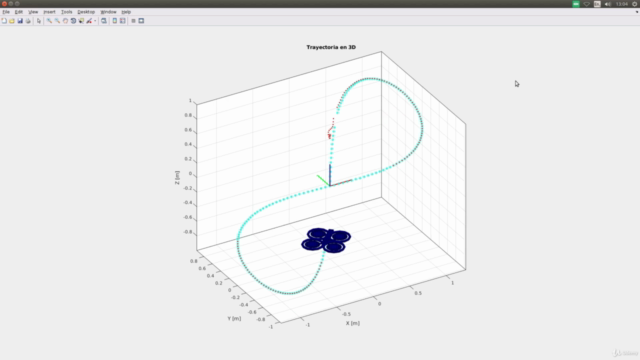Click the plot title 'Trayectoria en 3D'
Viewport: 640px width, 360px height.
coord(331,47)
